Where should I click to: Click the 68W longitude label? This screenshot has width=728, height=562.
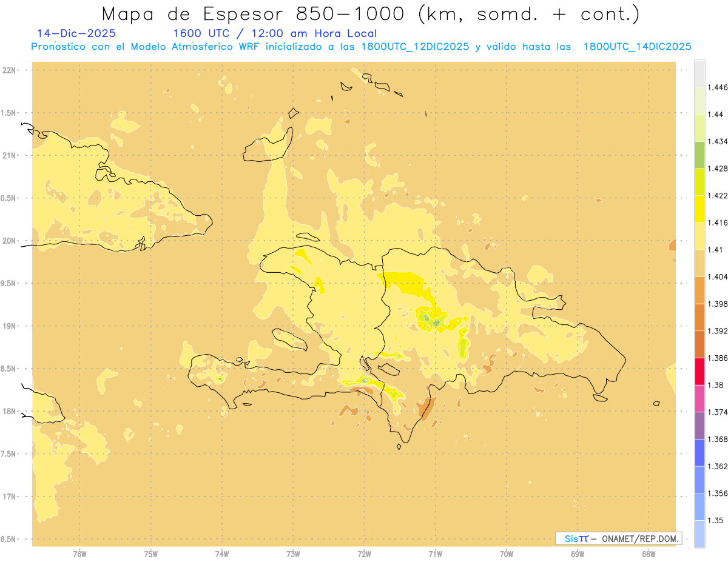pos(649,554)
